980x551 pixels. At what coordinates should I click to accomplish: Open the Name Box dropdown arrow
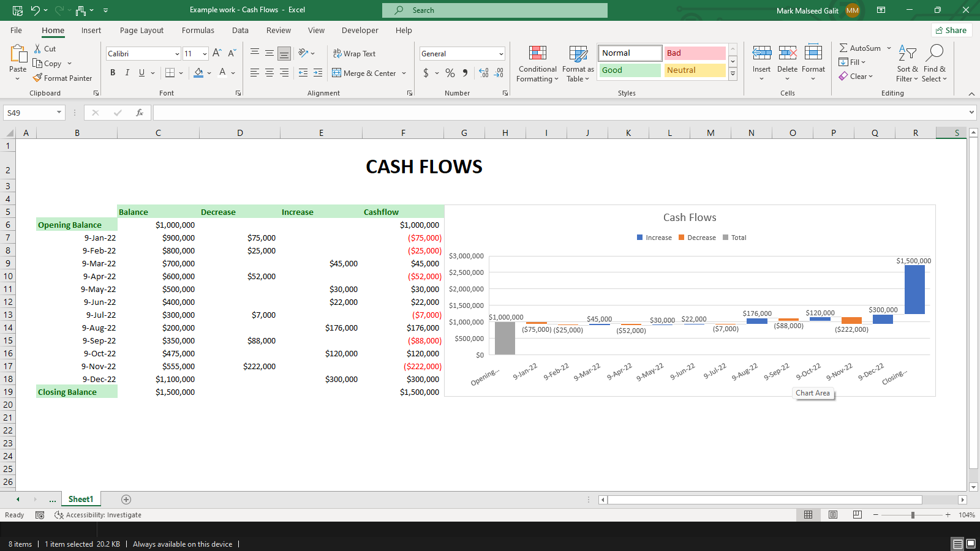click(x=59, y=113)
